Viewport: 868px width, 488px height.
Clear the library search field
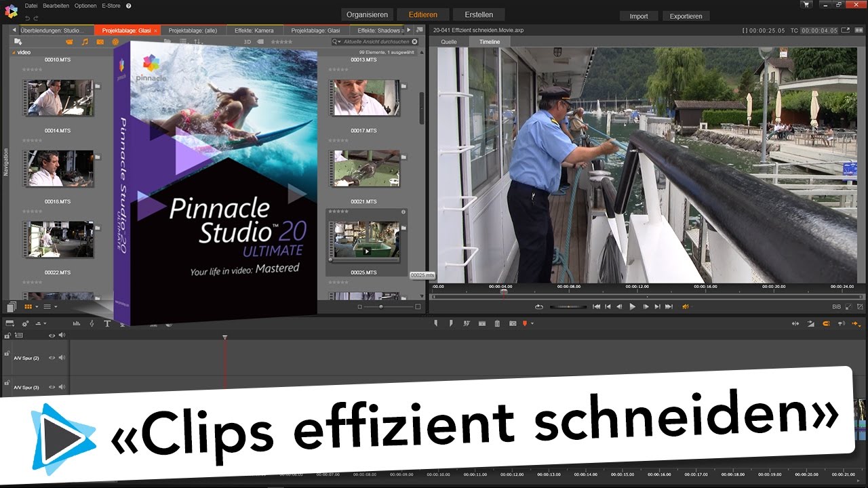pyautogui.click(x=415, y=42)
